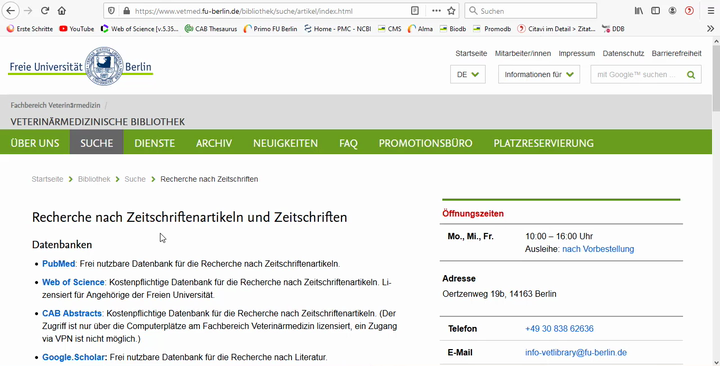Open Web of Science bookmark in toolbar
Viewport: 720px width, 366px height.
(x=139, y=28)
